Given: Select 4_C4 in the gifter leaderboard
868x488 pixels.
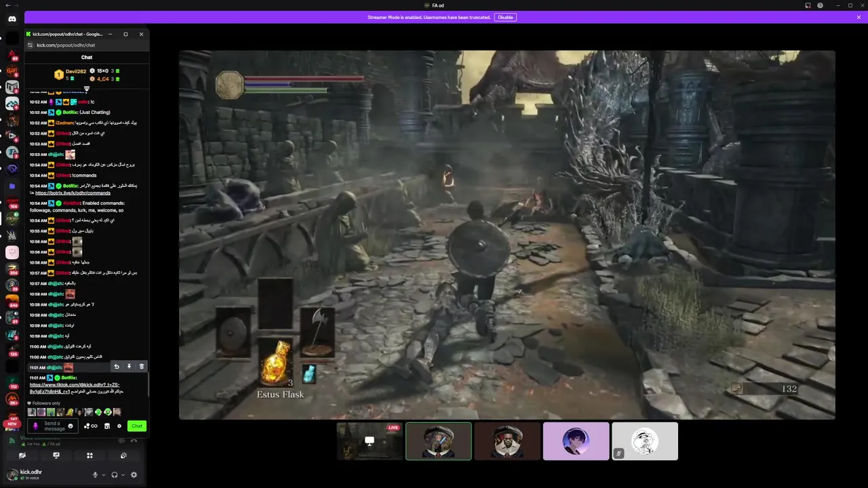Looking at the screenshot, I should [x=102, y=79].
